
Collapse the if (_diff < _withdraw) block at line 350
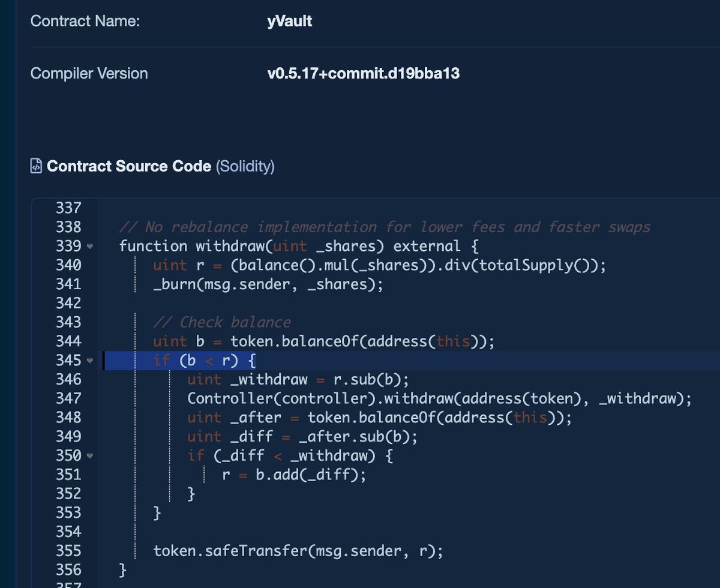tap(90, 456)
